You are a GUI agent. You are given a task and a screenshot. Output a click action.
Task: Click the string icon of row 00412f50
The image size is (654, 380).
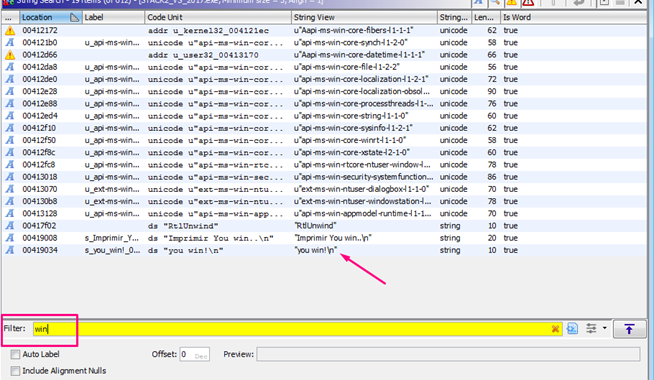pos(10,140)
